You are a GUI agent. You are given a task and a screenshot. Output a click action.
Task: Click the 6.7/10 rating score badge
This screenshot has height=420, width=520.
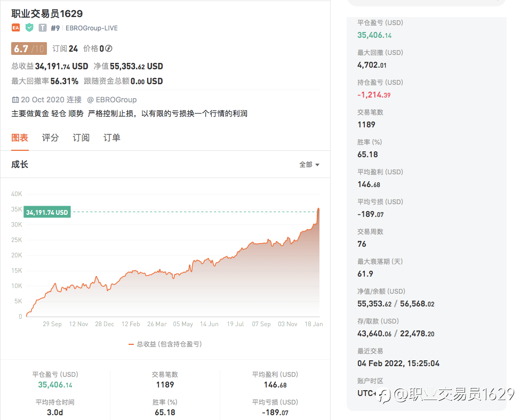29,49
